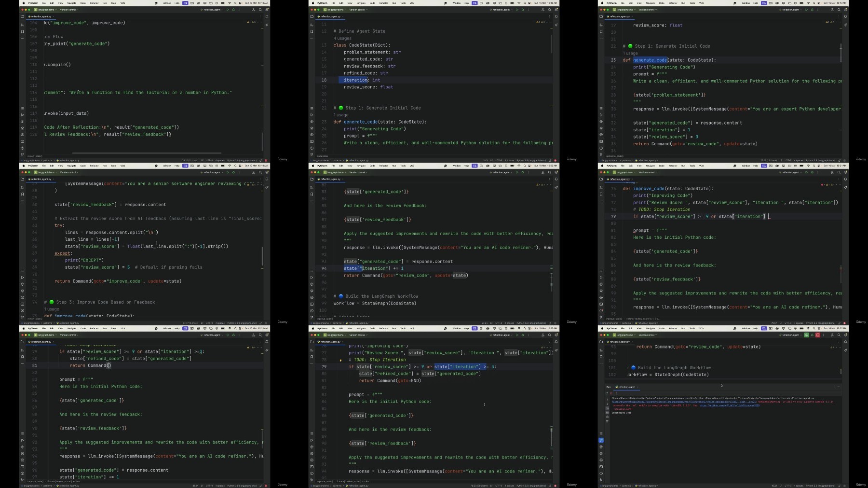Click the AI Assistant sparkle icon in the generate_code definition frame

[845, 25]
